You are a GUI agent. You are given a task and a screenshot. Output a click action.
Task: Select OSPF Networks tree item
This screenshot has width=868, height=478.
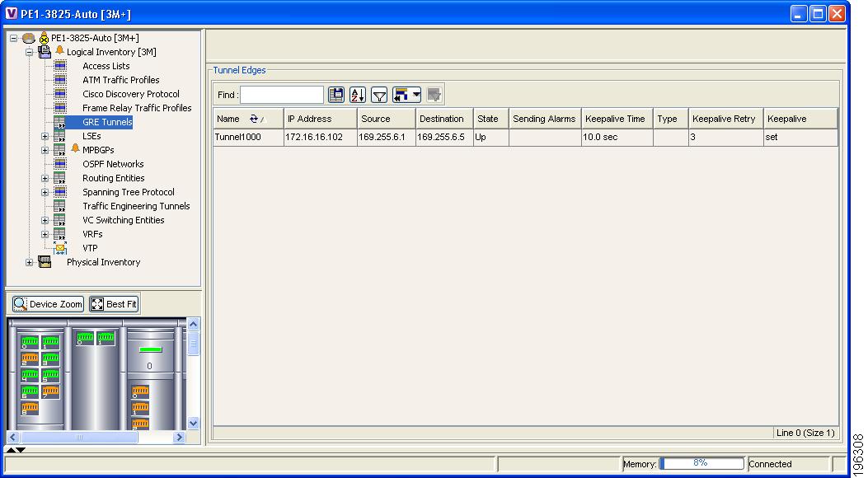point(113,164)
